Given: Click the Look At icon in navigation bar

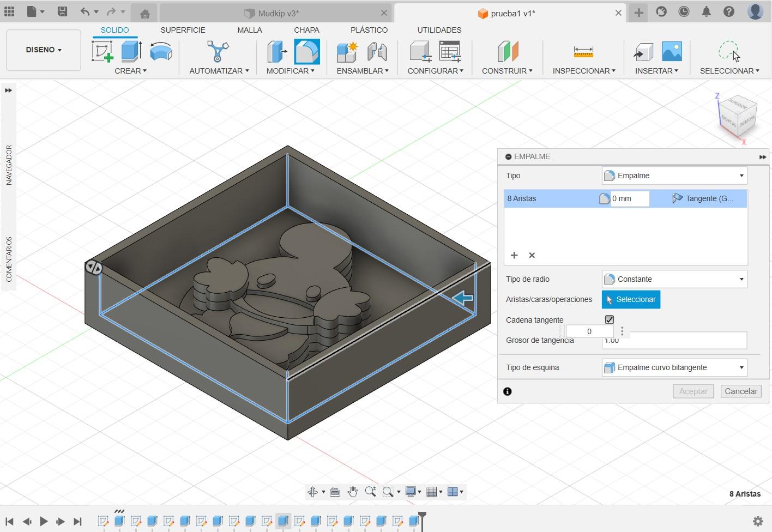Looking at the screenshot, I should click(x=335, y=492).
